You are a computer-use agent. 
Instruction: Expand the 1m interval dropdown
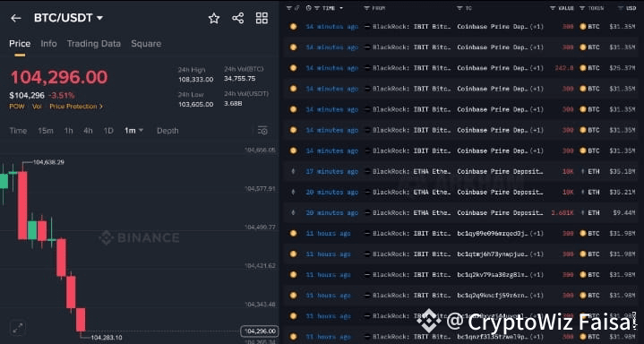pyautogui.click(x=133, y=131)
